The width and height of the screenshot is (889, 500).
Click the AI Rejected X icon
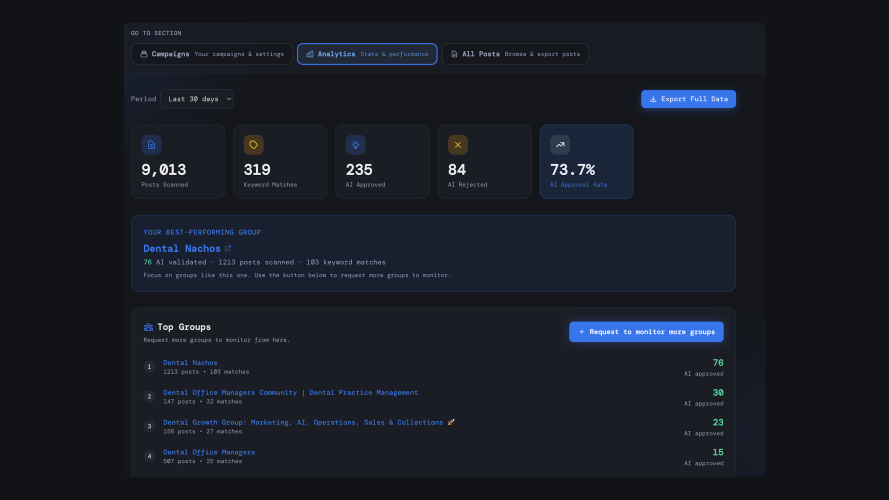click(x=458, y=145)
